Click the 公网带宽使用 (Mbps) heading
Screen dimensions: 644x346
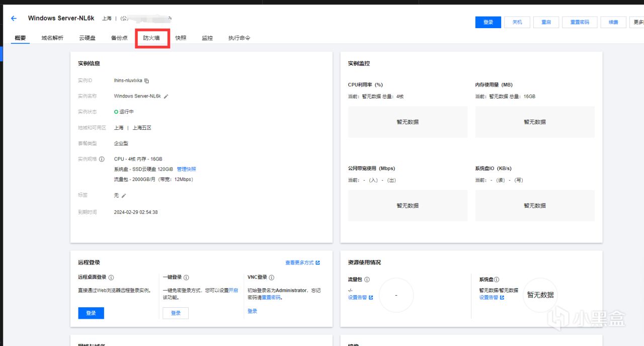coord(371,168)
